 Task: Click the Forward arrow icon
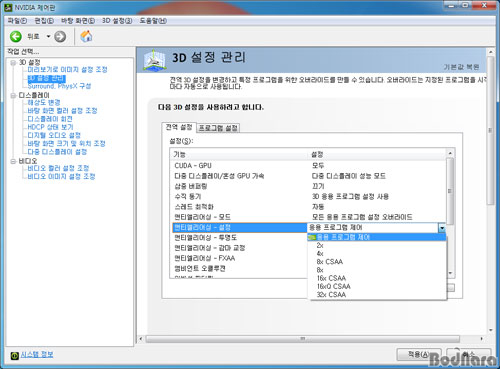coord(60,36)
